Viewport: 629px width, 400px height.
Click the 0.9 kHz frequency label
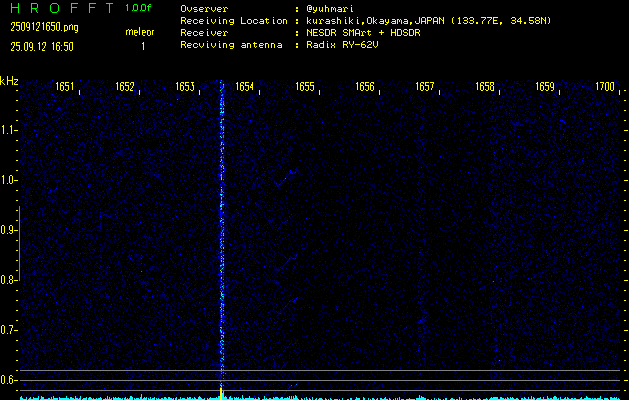coord(8,230)
